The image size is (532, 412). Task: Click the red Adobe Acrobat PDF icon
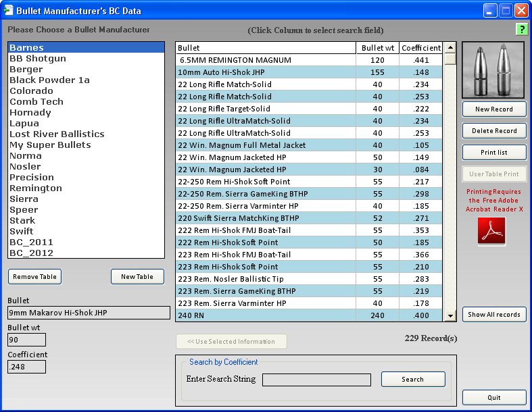491,230
